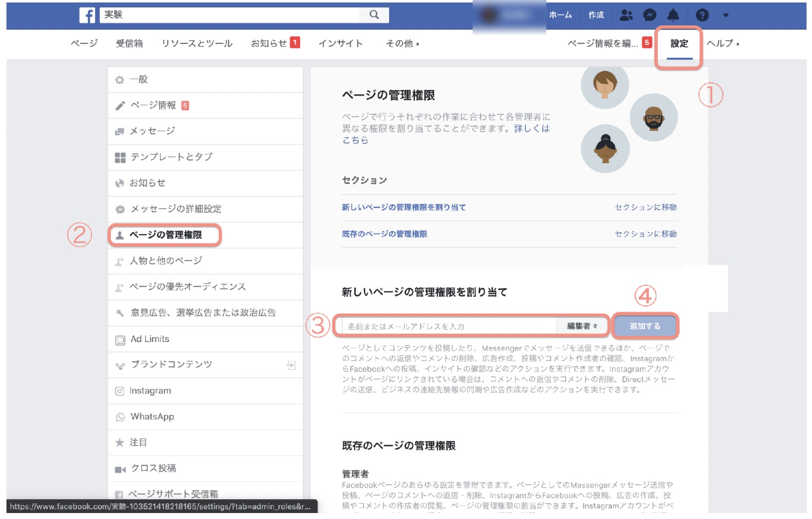812x519 pixels.
Task: Open the notifications bell icon
Action: [673, 15]
